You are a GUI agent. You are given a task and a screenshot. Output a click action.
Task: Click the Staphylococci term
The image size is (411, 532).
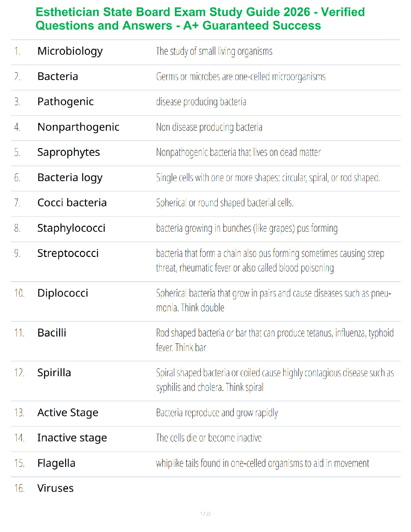72,228
